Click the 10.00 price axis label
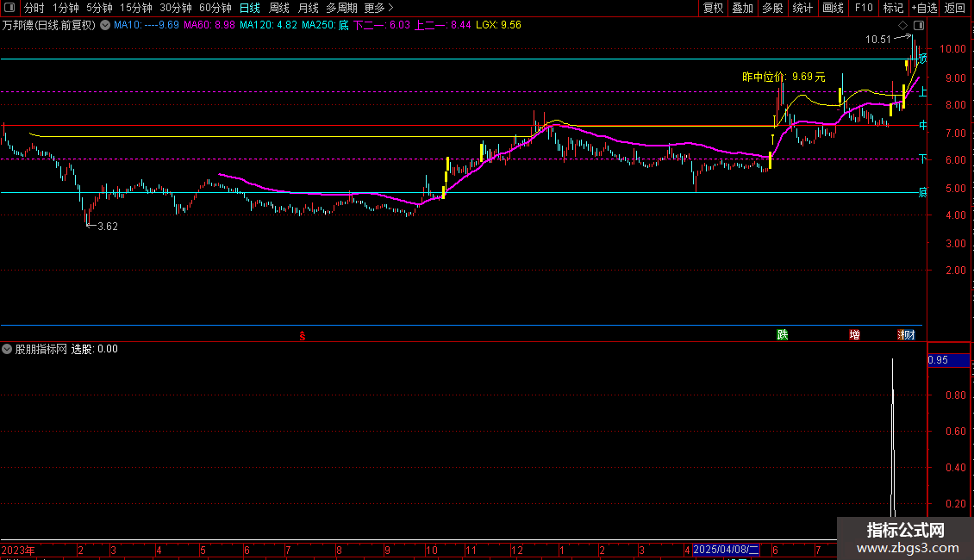Screen dimensions: 974x560 pyautogui.click(x=952, y=49)
